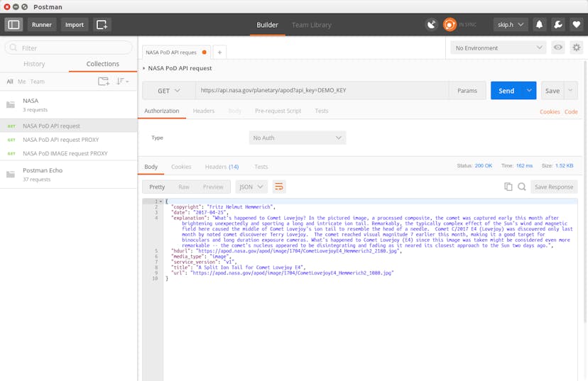The width and height of the screenshot is (588, 381).
Task: Expand the NASA PoD API request description
Action: click(x=144, y=68)
